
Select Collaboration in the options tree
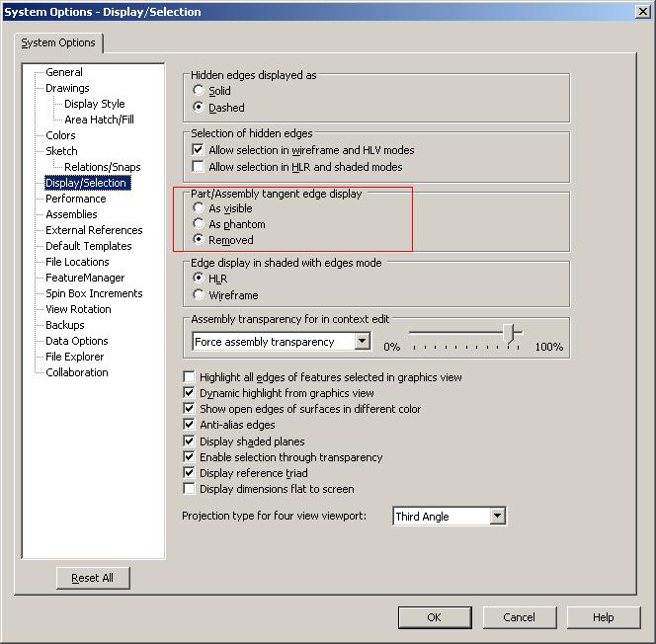(x=77, y=372)
